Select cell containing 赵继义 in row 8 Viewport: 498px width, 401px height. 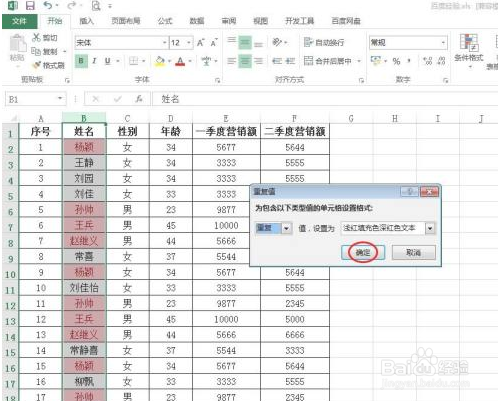84,241
